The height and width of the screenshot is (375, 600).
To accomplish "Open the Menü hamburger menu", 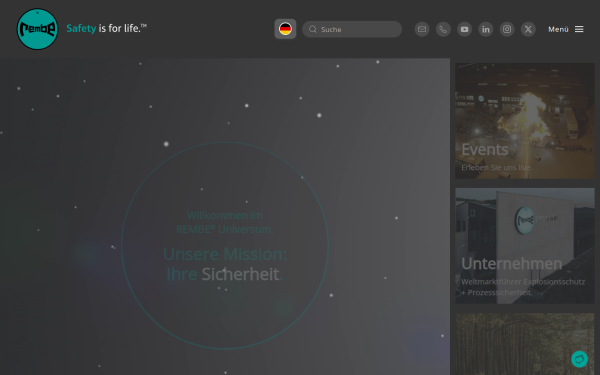I will tap(566, 29).
